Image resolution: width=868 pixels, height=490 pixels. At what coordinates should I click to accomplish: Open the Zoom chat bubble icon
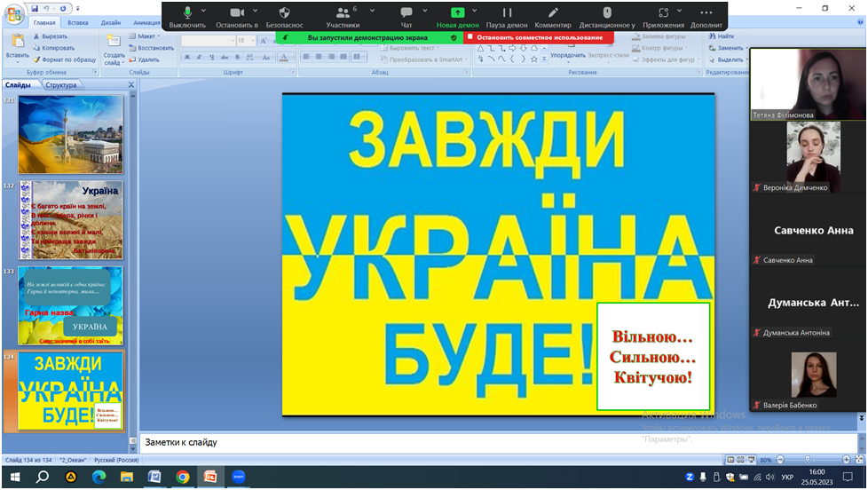coord(406,13)
